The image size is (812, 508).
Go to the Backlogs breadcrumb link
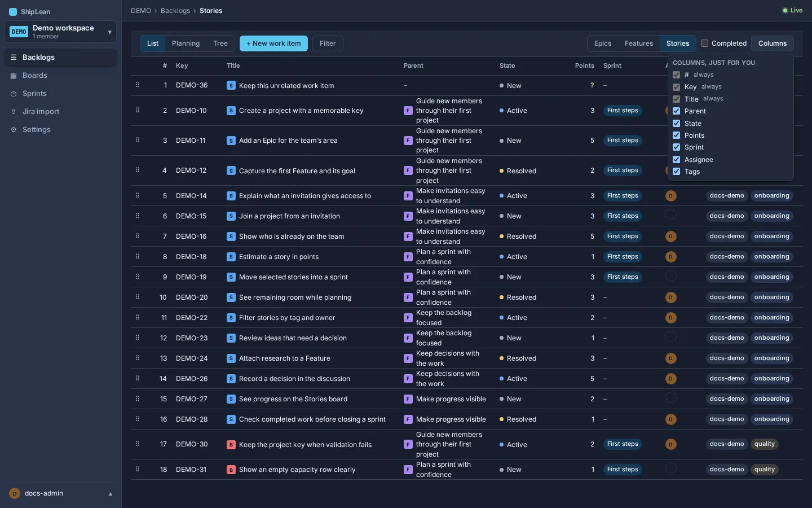(175, 11)
